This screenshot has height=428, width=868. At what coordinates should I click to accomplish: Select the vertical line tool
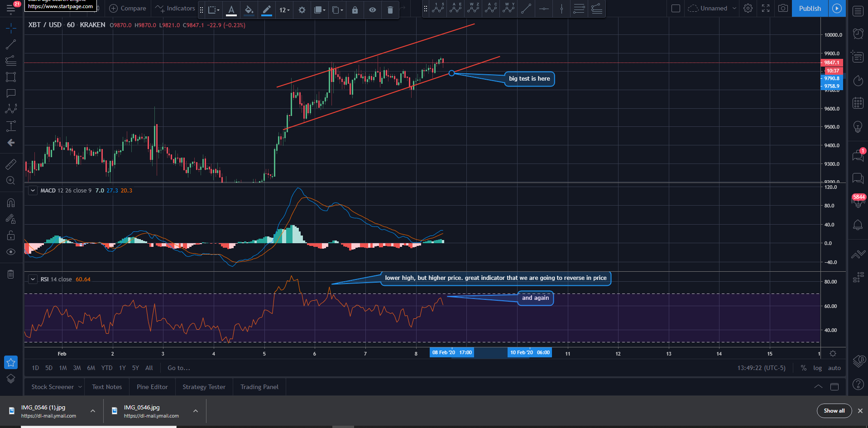[x=561, y=8]
